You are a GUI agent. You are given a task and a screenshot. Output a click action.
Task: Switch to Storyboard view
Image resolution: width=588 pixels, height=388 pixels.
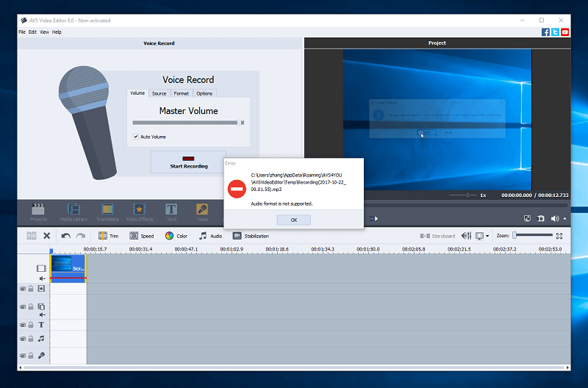point(437,236)
